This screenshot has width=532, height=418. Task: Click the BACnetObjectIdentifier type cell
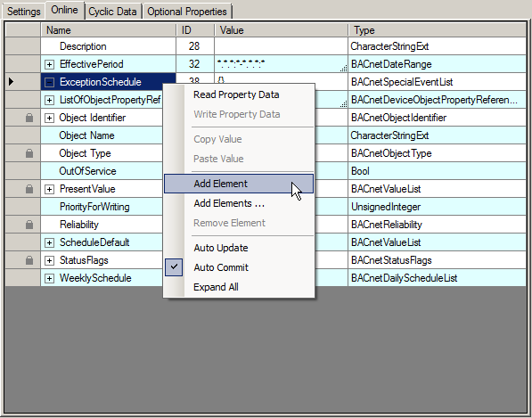[437, 118]
